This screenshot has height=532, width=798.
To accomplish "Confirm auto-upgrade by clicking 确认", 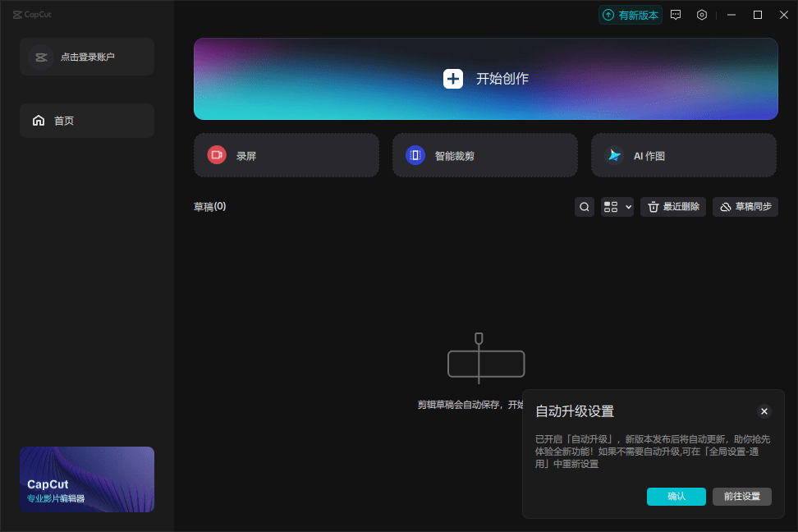I will click(x=676, y=497).
